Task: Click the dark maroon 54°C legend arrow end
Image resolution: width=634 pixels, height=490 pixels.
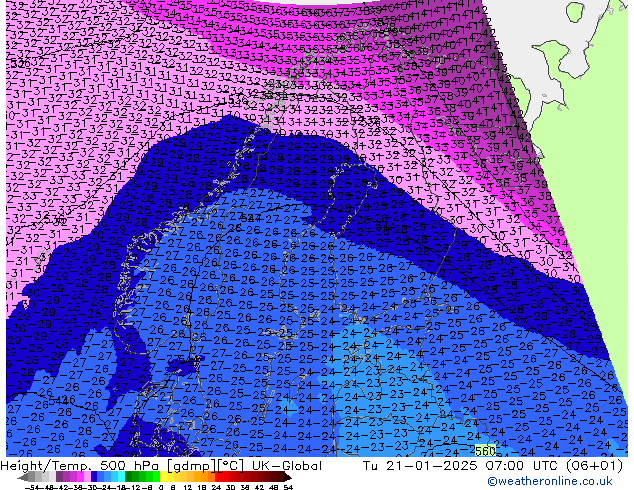Action: [288, 477]
